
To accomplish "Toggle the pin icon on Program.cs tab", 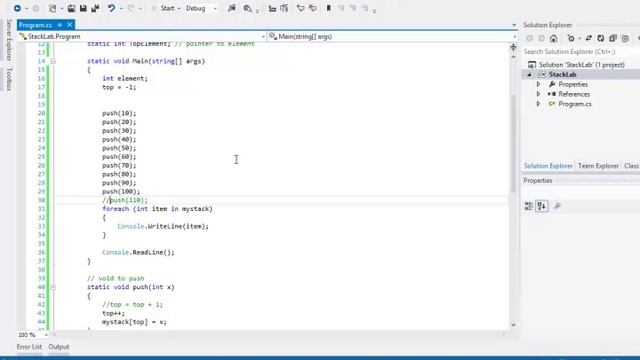I will 60,25.
